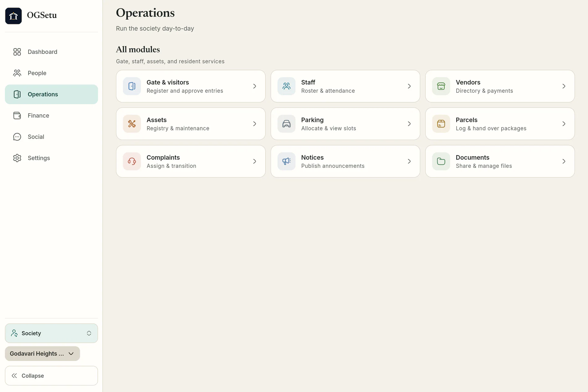Open Notices via its chevron arrow
The height and width of the screenshot is (392, 588).
[409, 161]
